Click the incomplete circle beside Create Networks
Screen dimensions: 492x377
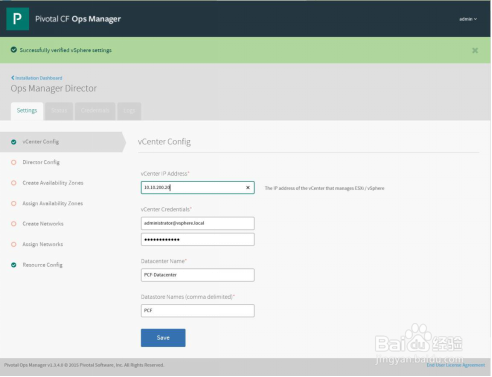(x=14, y=224)
